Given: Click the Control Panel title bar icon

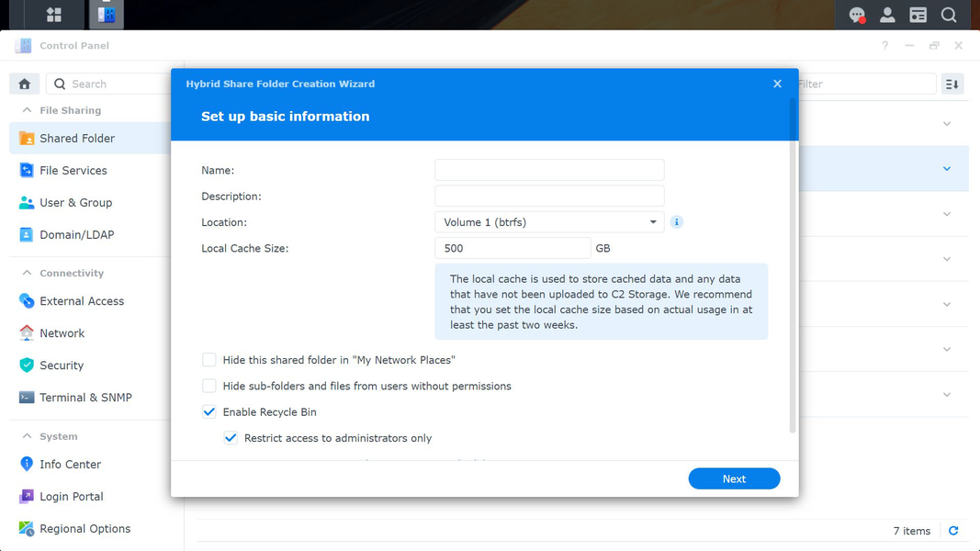Looking at the screenshot, I should [x=23, y=45].
